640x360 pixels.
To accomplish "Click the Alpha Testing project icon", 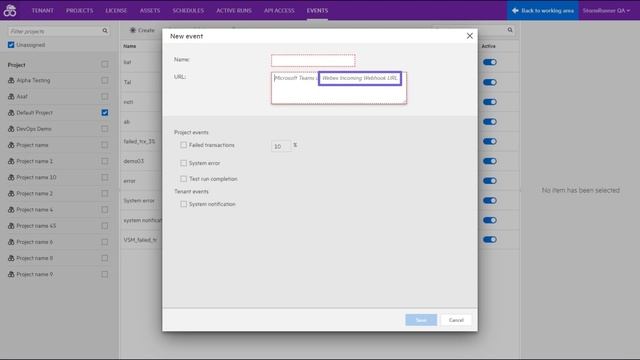I will pos(11,80).
